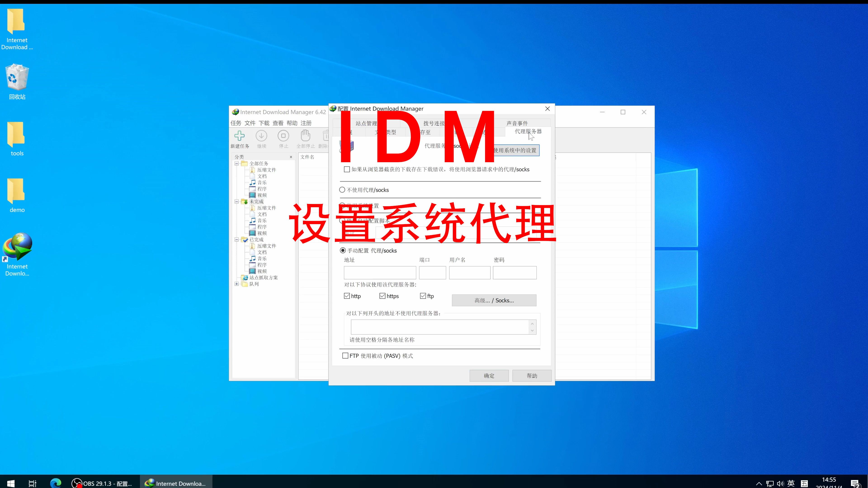
Task: Select 不使用代理/socks radio button
Action: [x=342, y=190]
